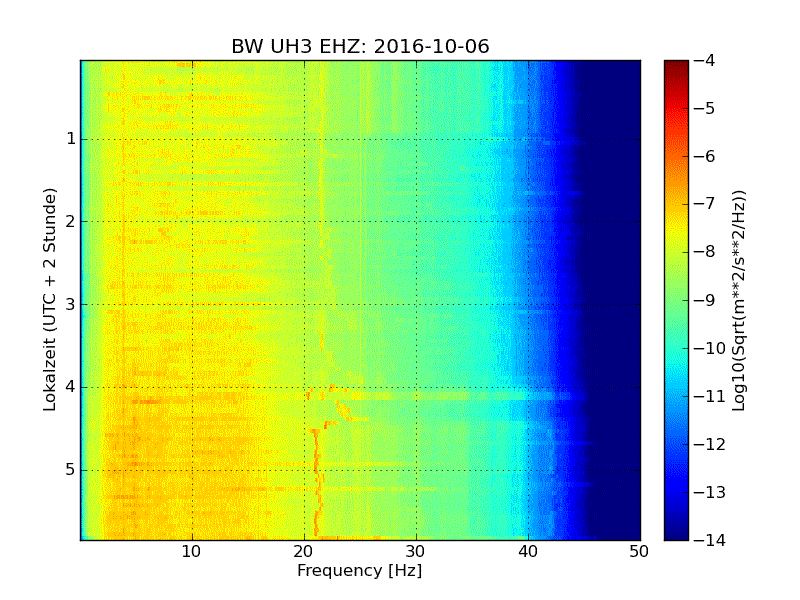The image size is (800, 600).
Task: Click colorbar tick label "−13"
Action: click(x=710, y=492)
